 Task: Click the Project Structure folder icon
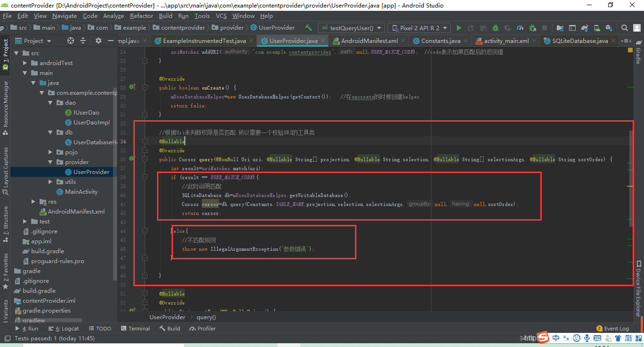(x=560, y=28)
